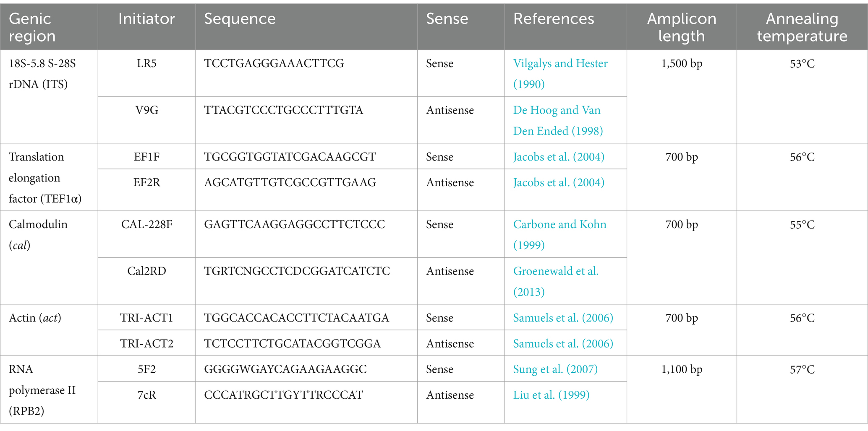
Task: Click Samuels et al. link for TRI-ACT1
Action: pyautogui.click(x=563, y=318)
